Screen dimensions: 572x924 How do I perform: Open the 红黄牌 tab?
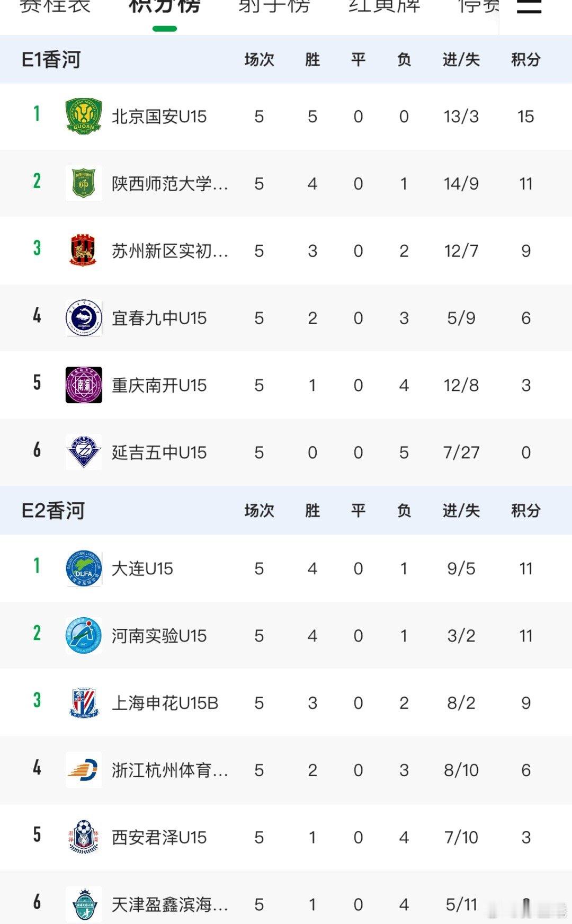[384, 6]
